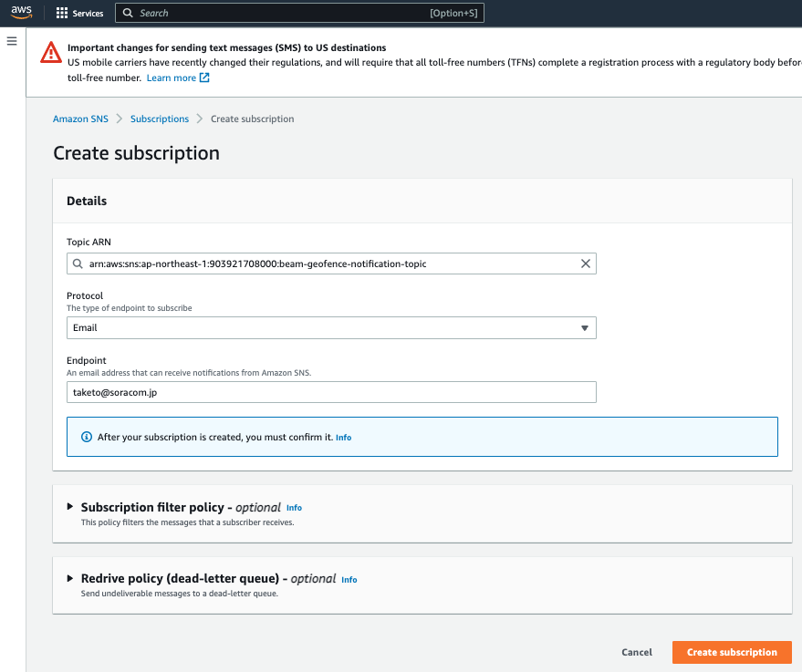
Task: Click the warning triangle in the SMS banner
Action: point(50,57)
